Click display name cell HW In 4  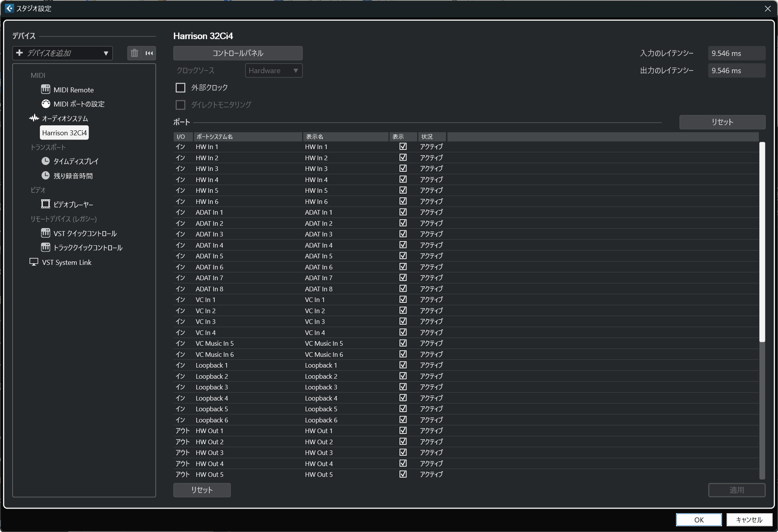316,179
